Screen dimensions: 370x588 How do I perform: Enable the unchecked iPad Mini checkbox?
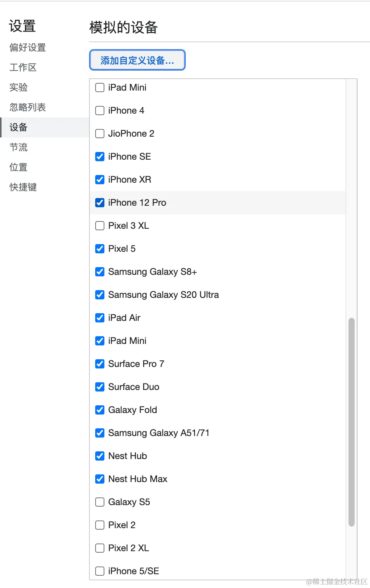(100, 88)
